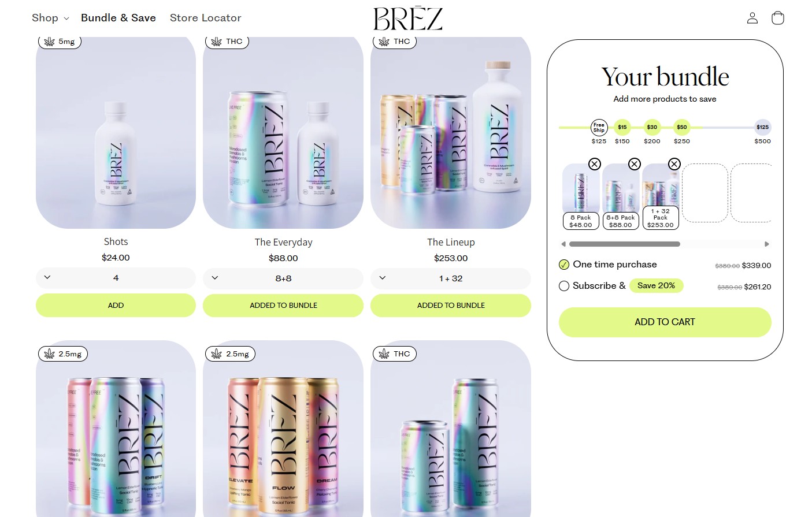Open The Lineup product image

click(451, 132)
